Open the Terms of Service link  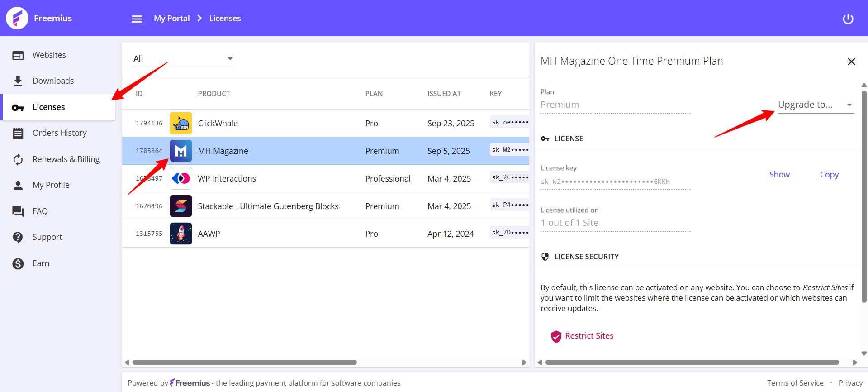tap(795, 383)
